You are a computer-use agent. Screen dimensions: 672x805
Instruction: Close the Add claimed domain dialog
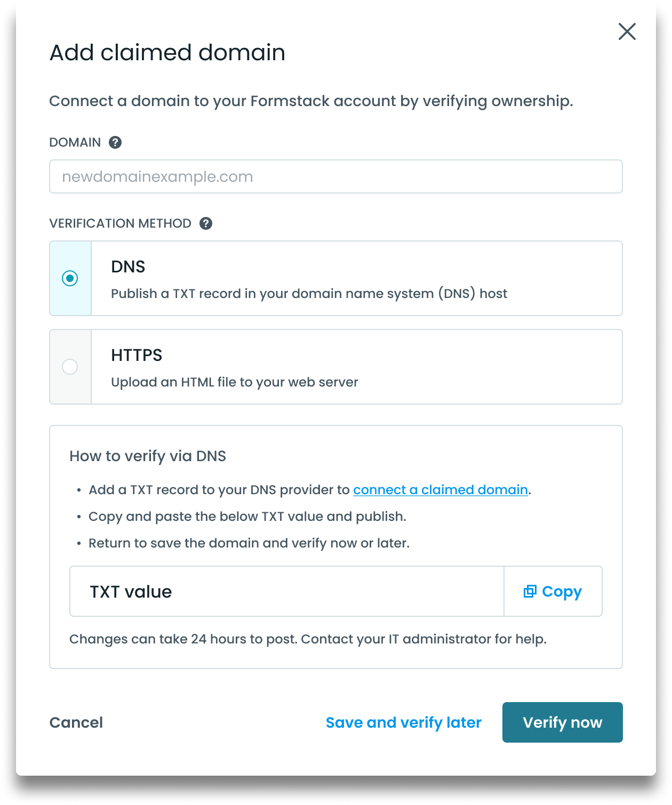pos(627,31)
